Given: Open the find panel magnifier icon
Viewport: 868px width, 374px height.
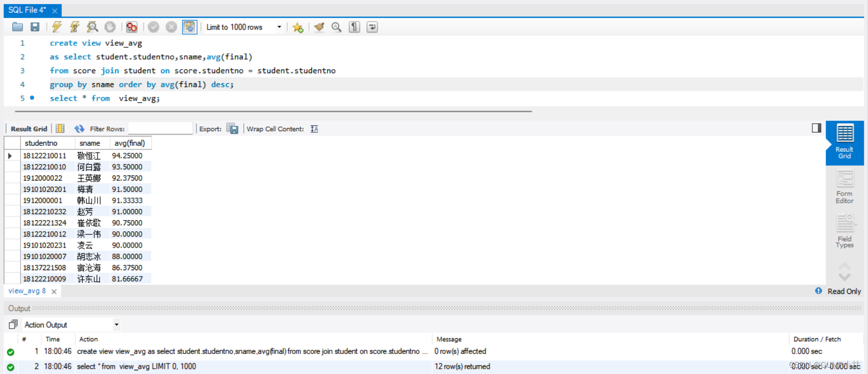Looking at the screenshot, I should click(336, 27).
